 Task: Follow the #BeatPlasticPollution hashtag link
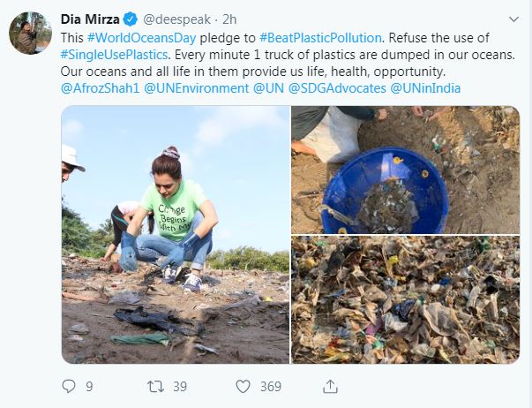pos(321,37)
